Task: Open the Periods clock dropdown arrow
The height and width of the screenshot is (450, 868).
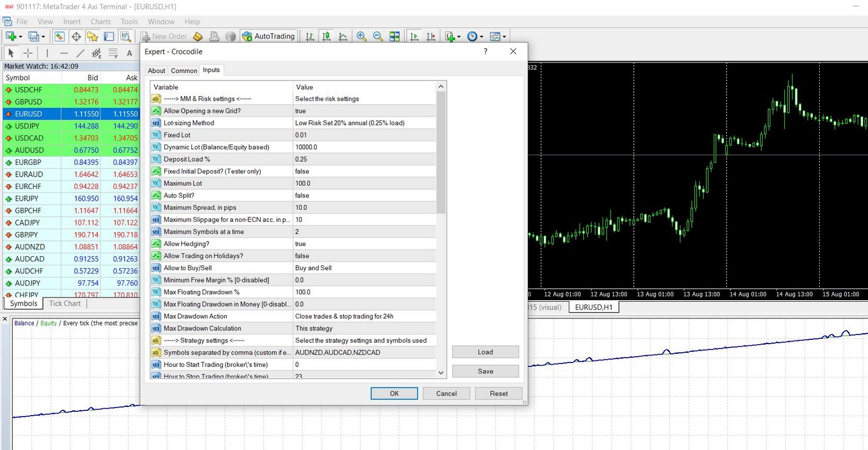Action: pos(481,37)
